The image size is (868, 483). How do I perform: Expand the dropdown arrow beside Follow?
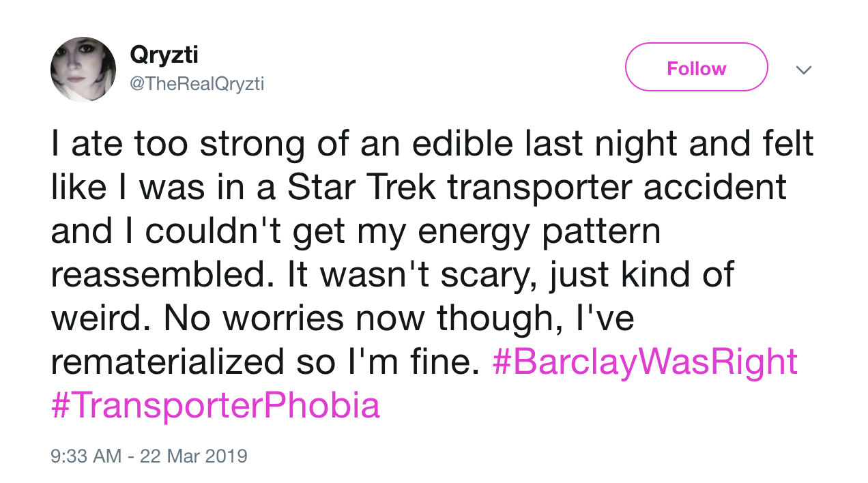[804, 69]
